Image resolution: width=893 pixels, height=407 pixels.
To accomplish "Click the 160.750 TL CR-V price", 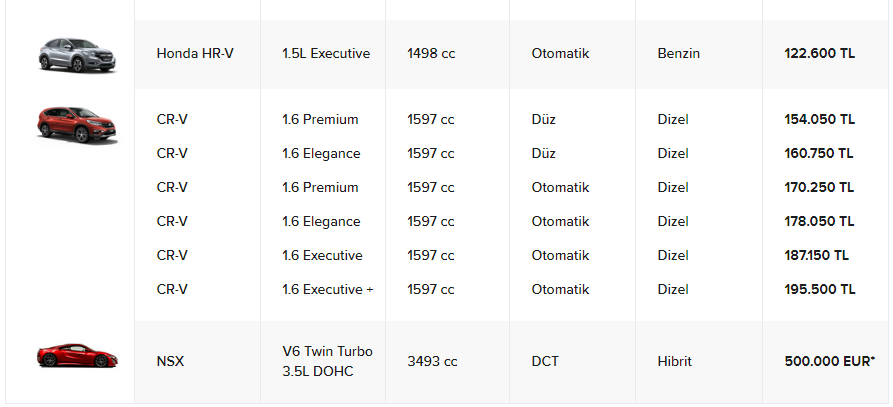I will 819,154.
